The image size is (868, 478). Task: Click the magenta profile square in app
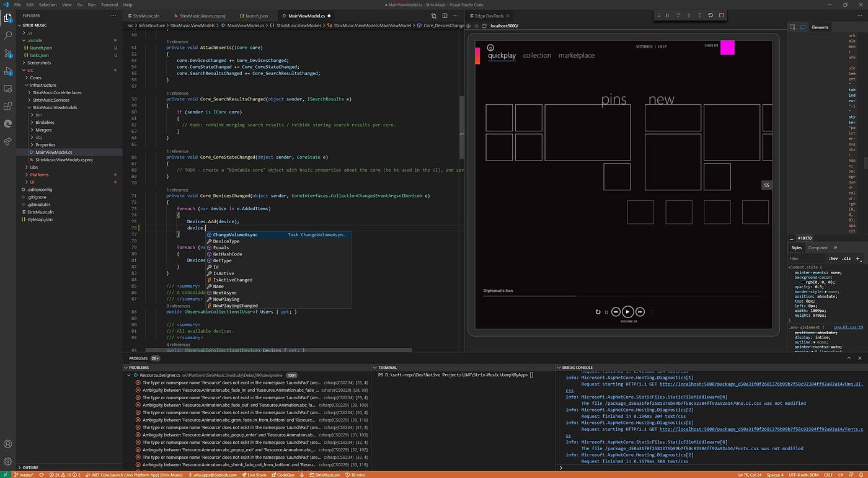(727, 48)
